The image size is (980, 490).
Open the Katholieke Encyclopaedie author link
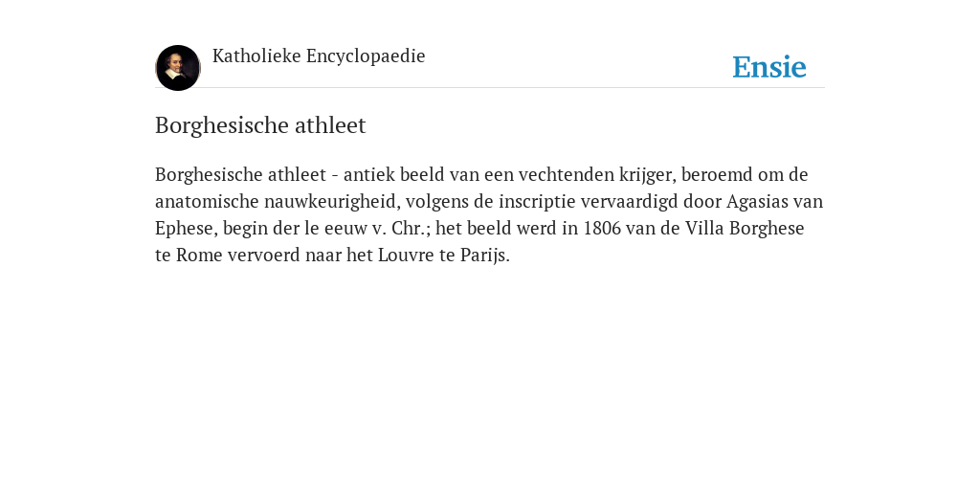[319, 56]
